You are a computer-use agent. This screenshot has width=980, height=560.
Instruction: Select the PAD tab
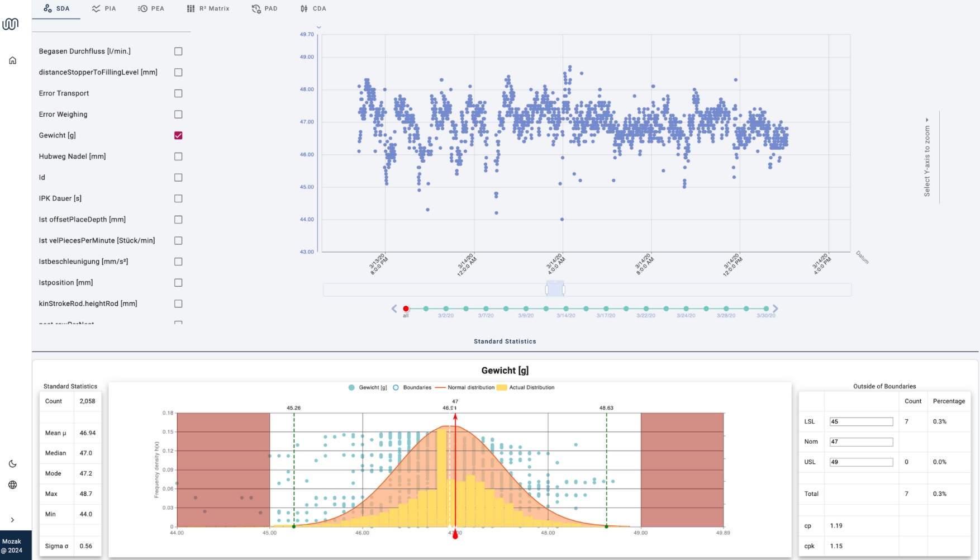coord(264,9)
